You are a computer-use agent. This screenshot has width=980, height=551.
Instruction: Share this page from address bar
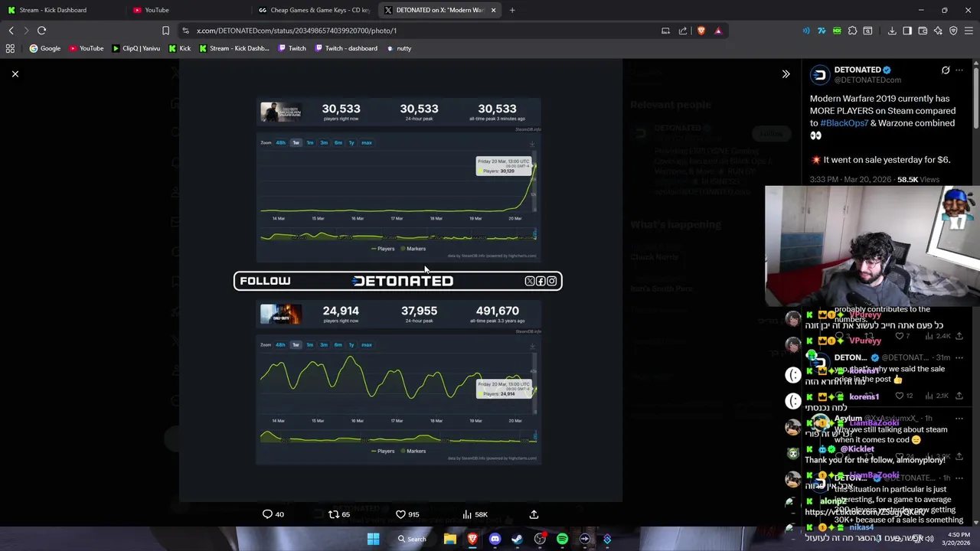[x=683, y=31]
